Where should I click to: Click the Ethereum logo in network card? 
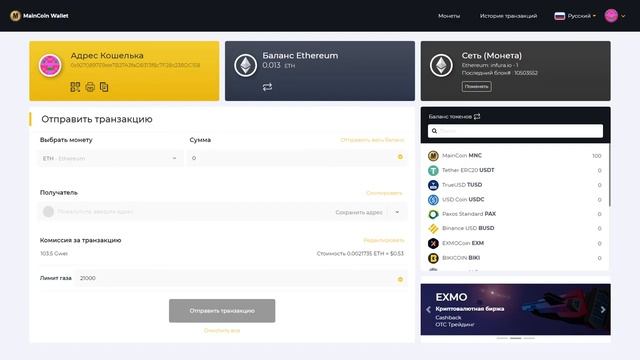tap(441, 65)
